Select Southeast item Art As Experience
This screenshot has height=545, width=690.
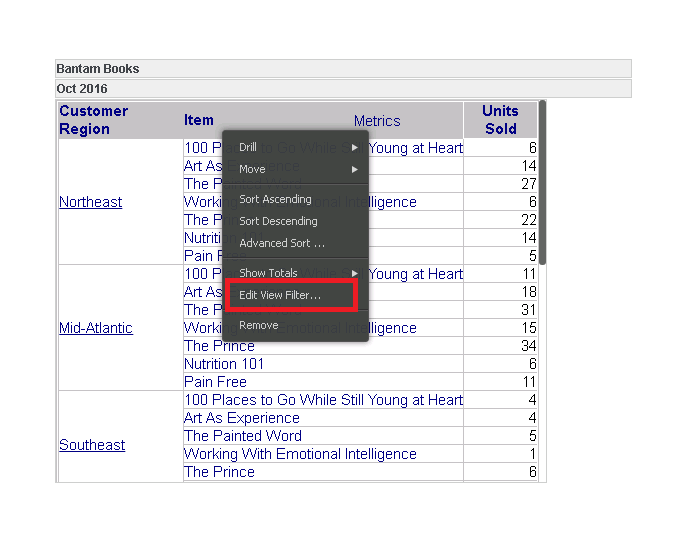point(242,418)
